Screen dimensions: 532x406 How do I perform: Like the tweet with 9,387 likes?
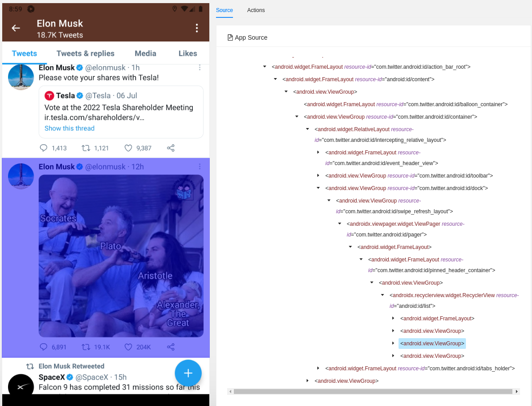click(128, 148)
